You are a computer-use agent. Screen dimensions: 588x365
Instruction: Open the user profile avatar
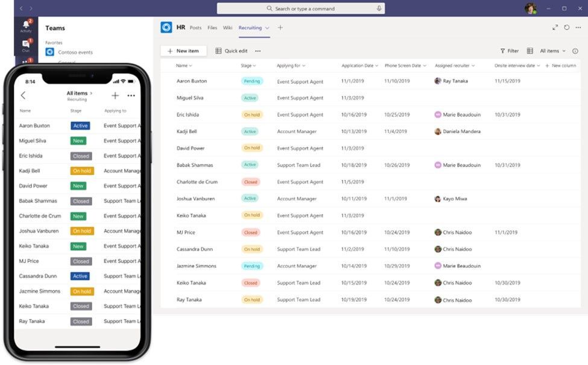[531, 8]
